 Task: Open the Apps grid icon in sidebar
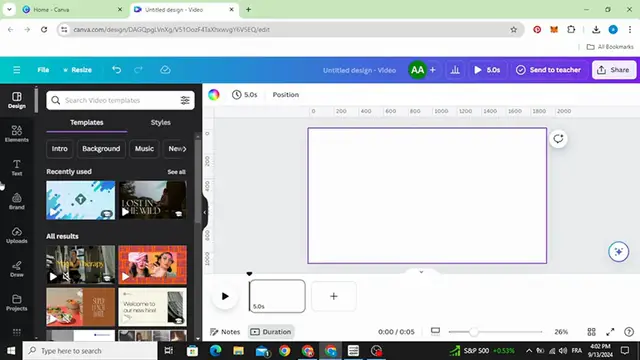17,332
